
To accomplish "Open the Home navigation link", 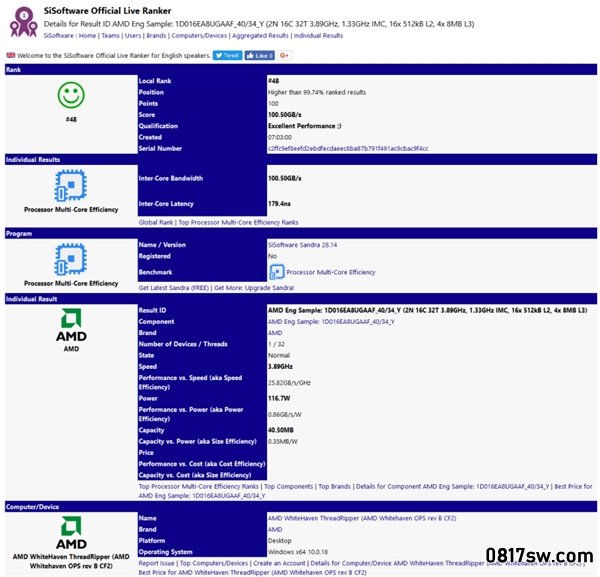I will point(87,36).
